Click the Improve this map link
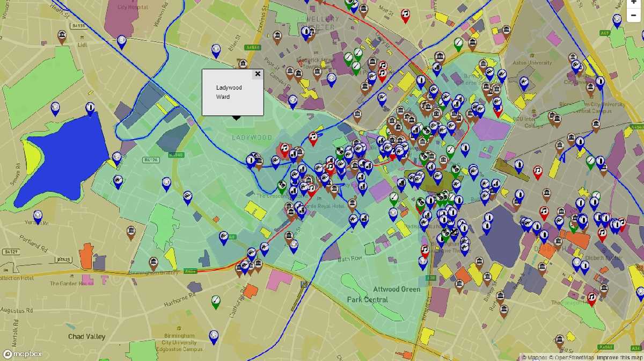Image resolution: width=644 pixels, height=361 pixels. [620, 357]
